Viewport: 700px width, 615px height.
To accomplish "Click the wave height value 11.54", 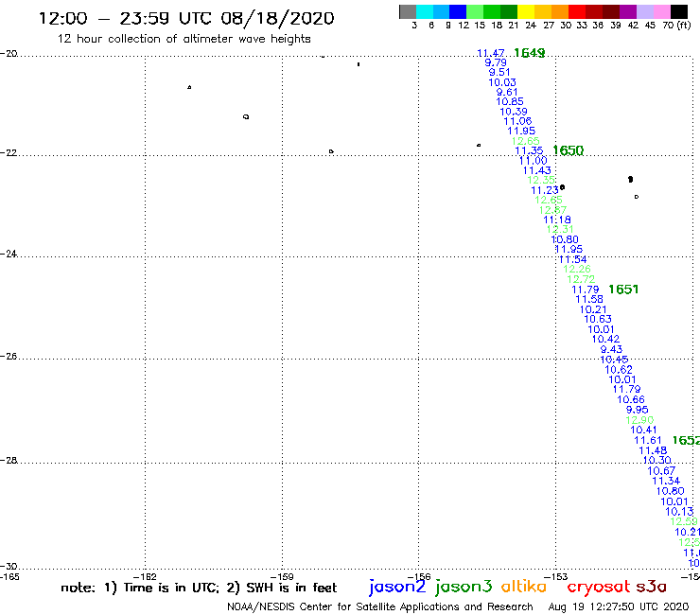I will (x=572, y=259).
